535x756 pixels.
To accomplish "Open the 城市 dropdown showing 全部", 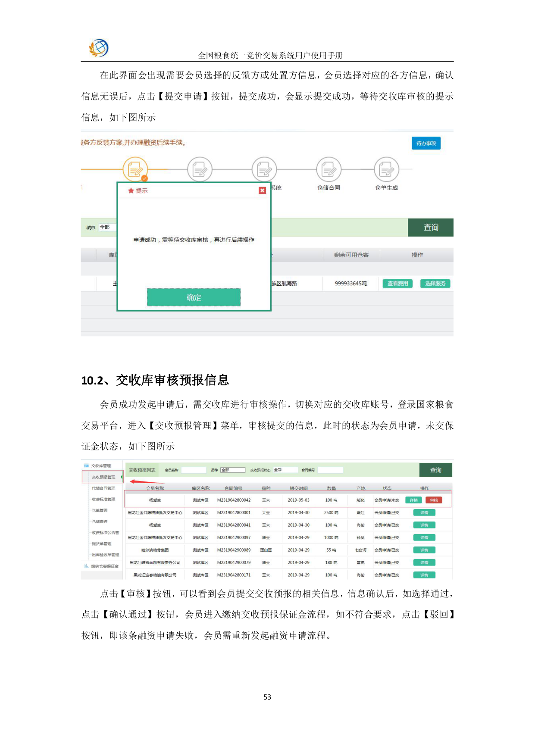I will (107, 227).
